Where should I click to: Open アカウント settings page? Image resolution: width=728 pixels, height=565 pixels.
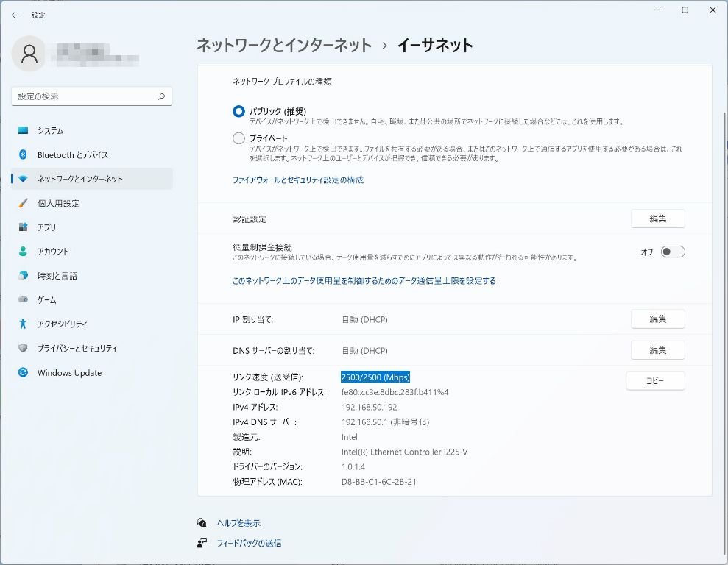53,252
